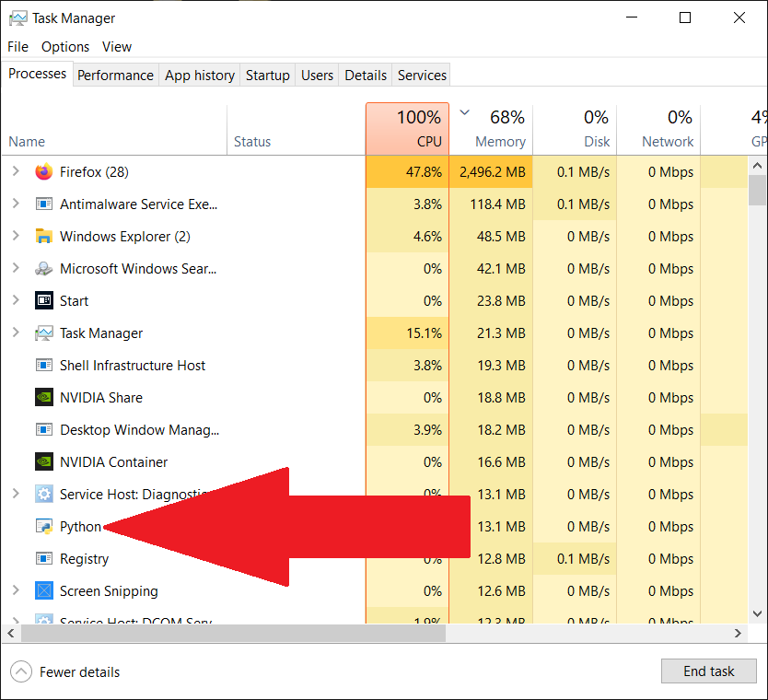Select the Desktop Window Manager name text
This screenshot has width=768, height=700.
click(140, 429)
